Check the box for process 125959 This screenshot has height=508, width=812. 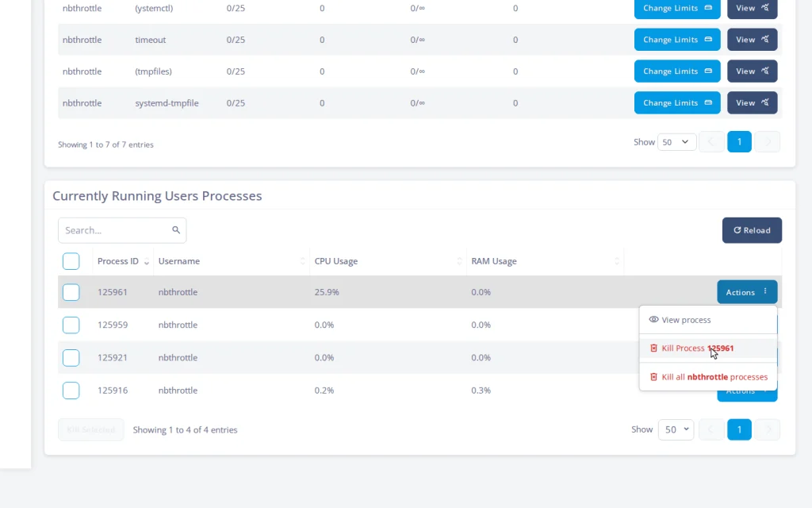[71, 325]
